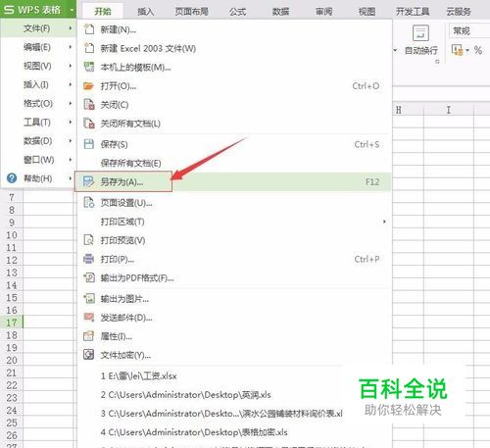Click the Ctrl+S shortcut label
Screen dimensions: 490x448
(x=367, y=144)
